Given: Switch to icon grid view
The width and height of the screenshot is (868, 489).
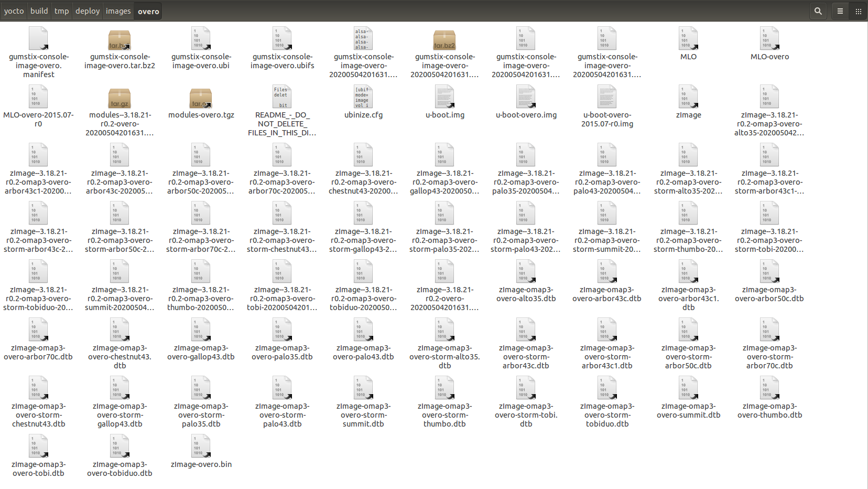Looking at the screenshot, I should (858, 11).
